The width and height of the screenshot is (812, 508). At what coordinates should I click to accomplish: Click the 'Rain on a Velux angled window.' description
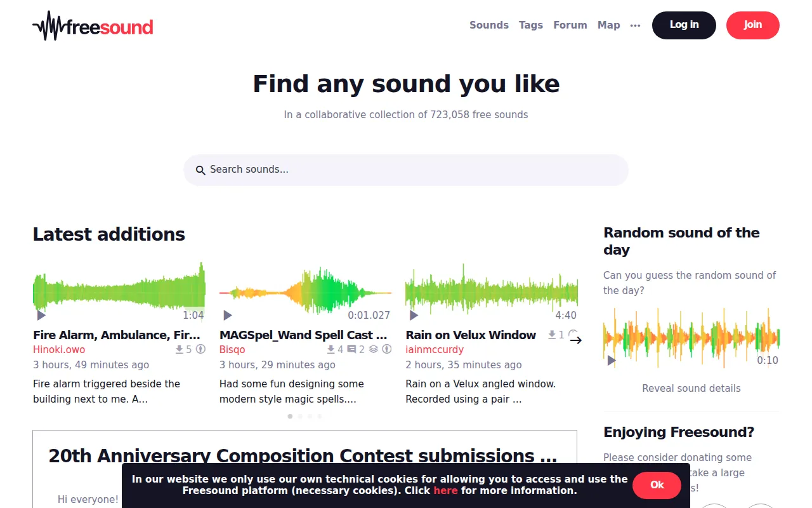(x=481, y=384)
